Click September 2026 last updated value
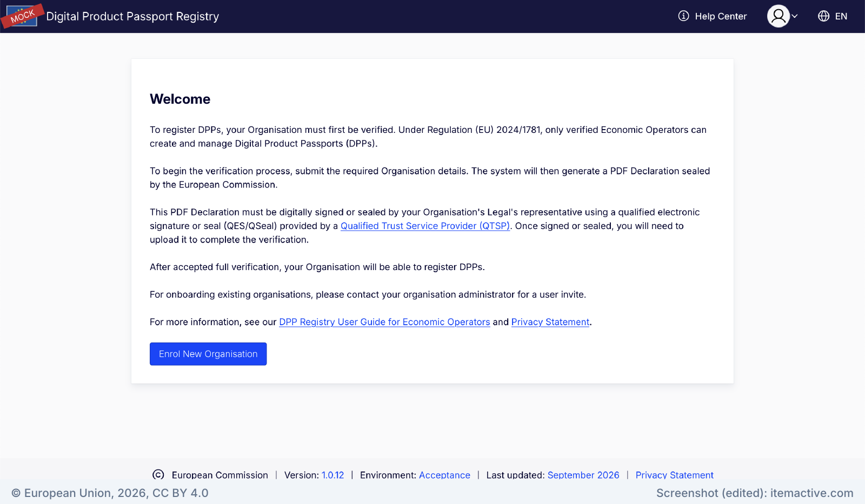The width and height of the screenshot is (865, 504). (x=583, y=475)
